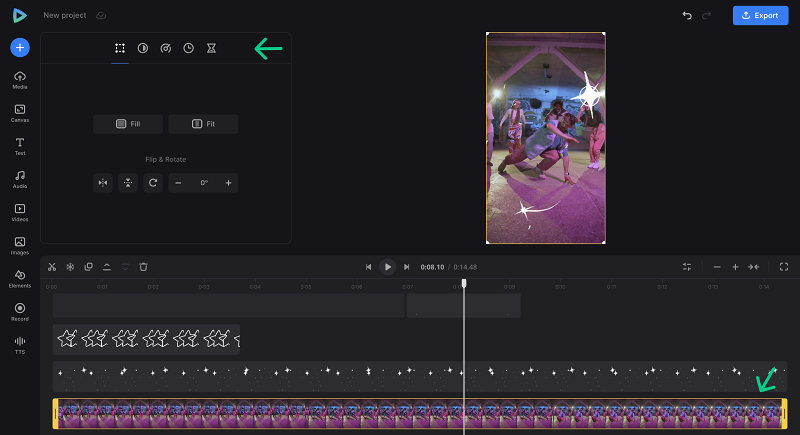Flip the clip horizontally
The image size is (800, 435).
click(x=103, y=183)
